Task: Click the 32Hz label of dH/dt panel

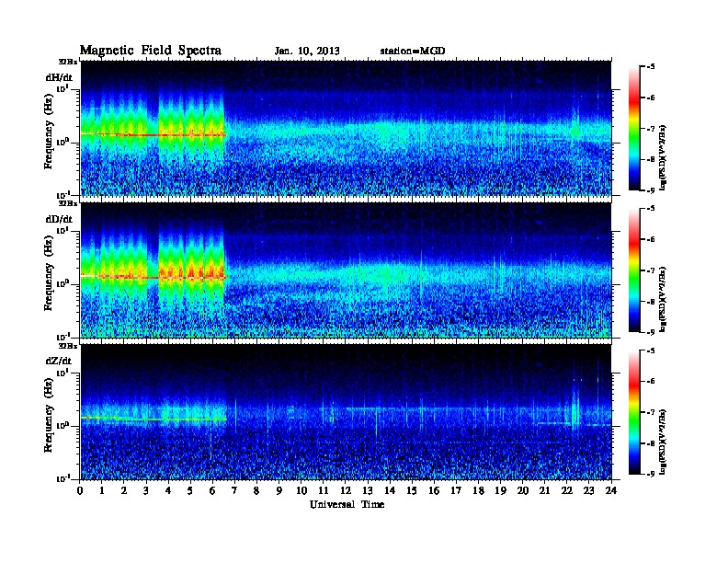Action: click(x=67, y=62)
